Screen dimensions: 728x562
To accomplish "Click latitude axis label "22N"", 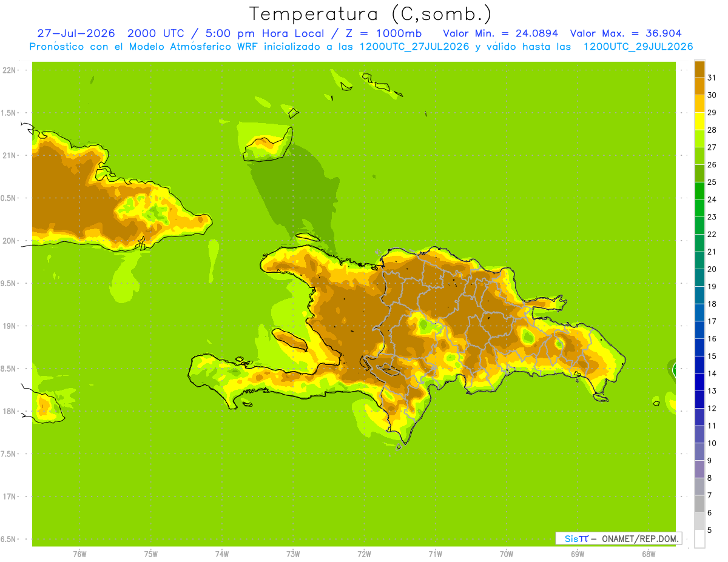I will coord(9,70).
